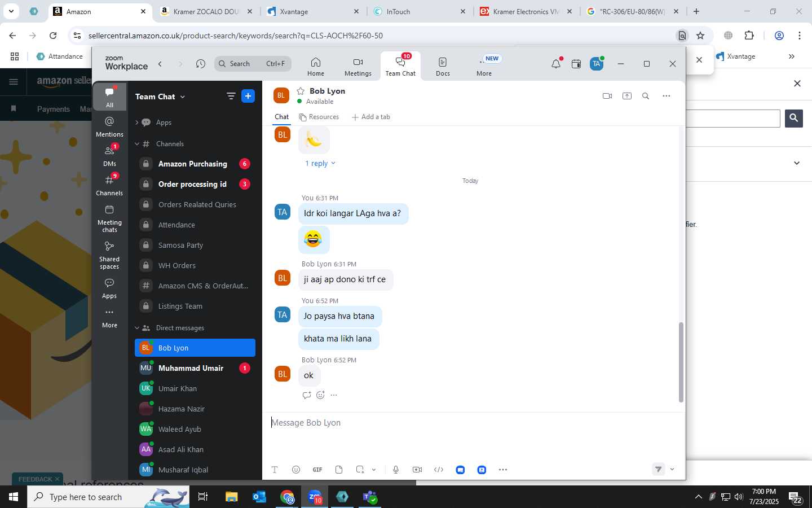Open Outlook from the taskbar
This screenshot has height=508, width=812.
259,497
